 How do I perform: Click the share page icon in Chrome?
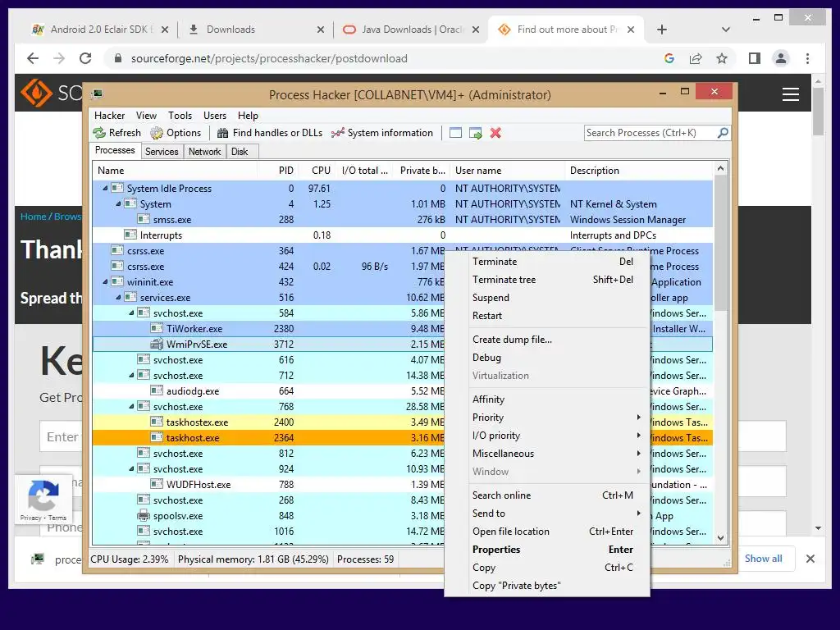(696, 58)
